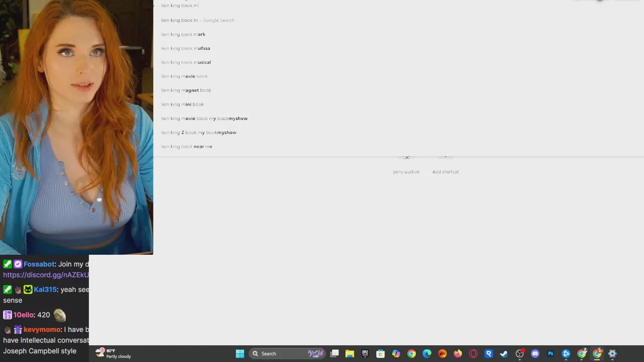This screenshot has width=644, height=362.
Task: Click Kal315's username in chat
Action: [45, 290]
